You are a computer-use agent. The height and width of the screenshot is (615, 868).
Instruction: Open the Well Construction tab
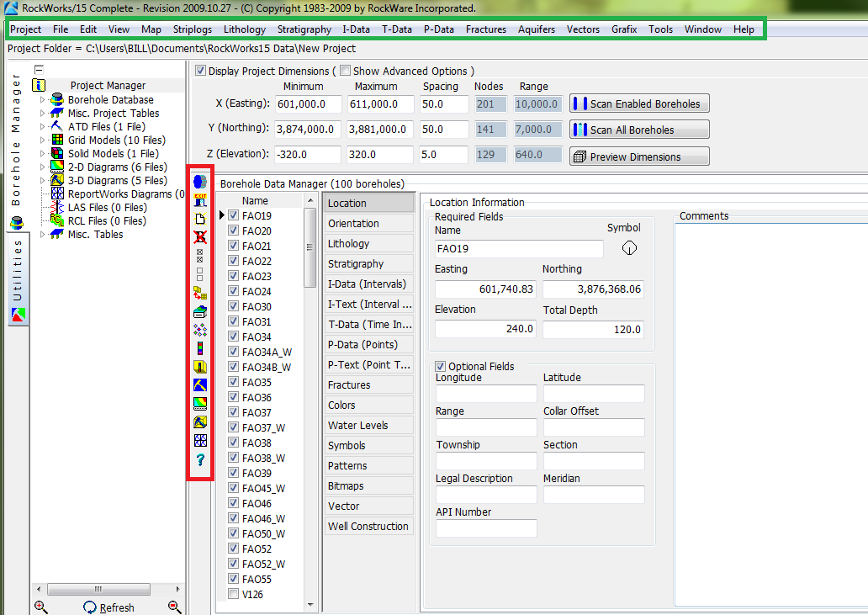point(368,526)
